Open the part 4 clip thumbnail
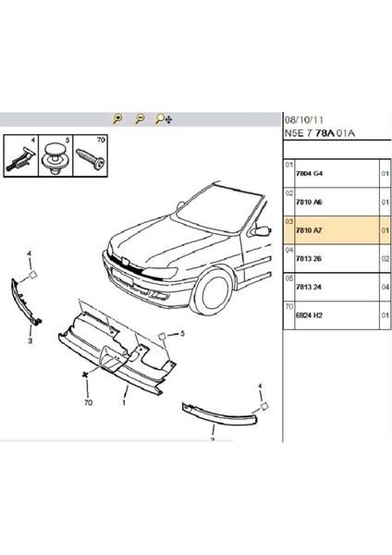 (x=21, y=155)
